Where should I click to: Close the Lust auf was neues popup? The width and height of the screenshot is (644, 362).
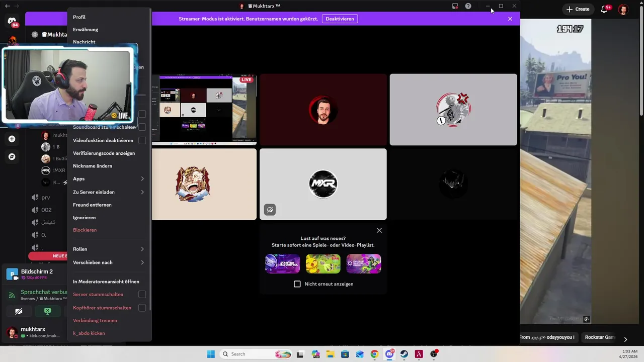tap(379, 230)
